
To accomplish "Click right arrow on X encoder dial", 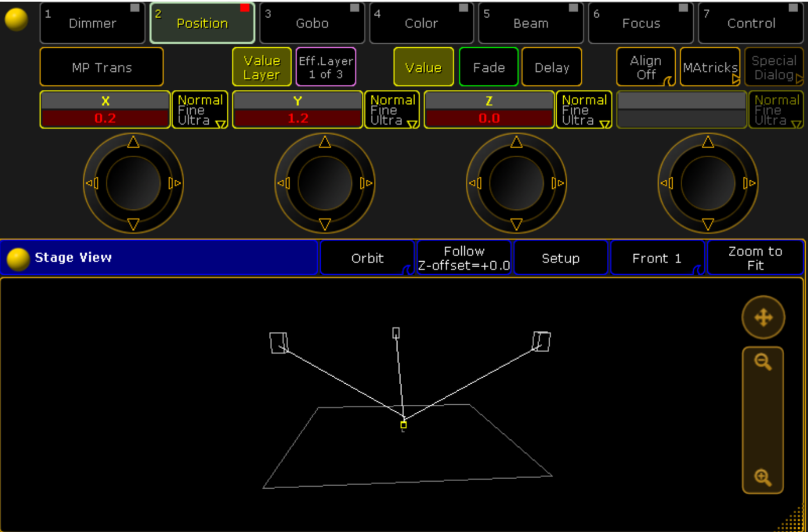I will click(x=175, y=183).
